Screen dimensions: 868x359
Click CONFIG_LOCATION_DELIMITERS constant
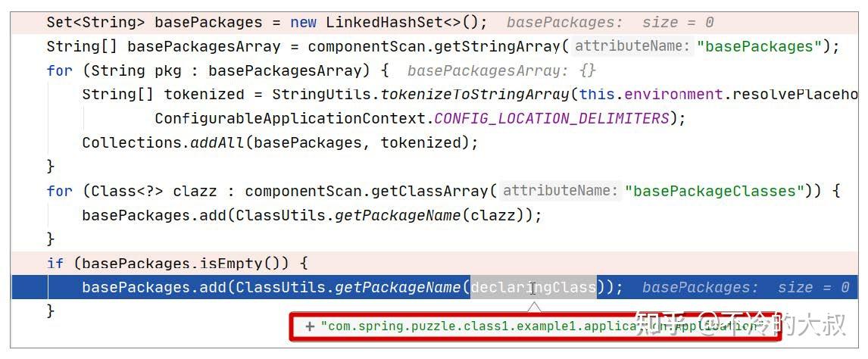[552, 118]
